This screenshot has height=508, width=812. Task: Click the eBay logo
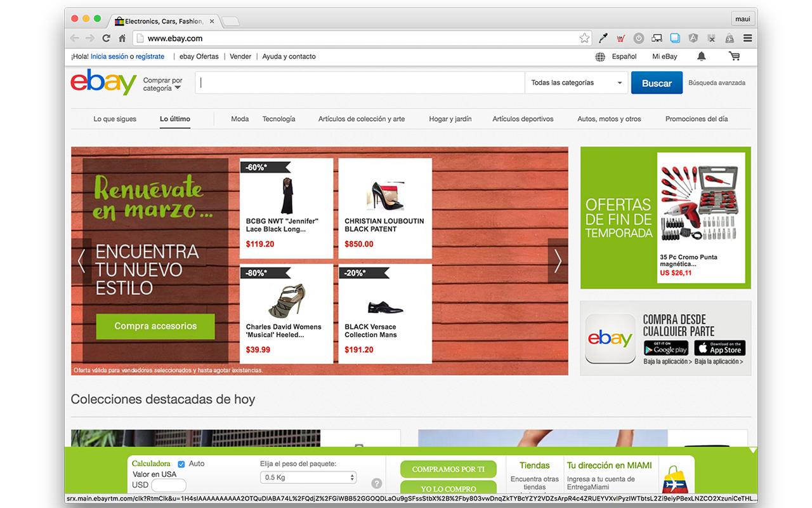[103, 83]
